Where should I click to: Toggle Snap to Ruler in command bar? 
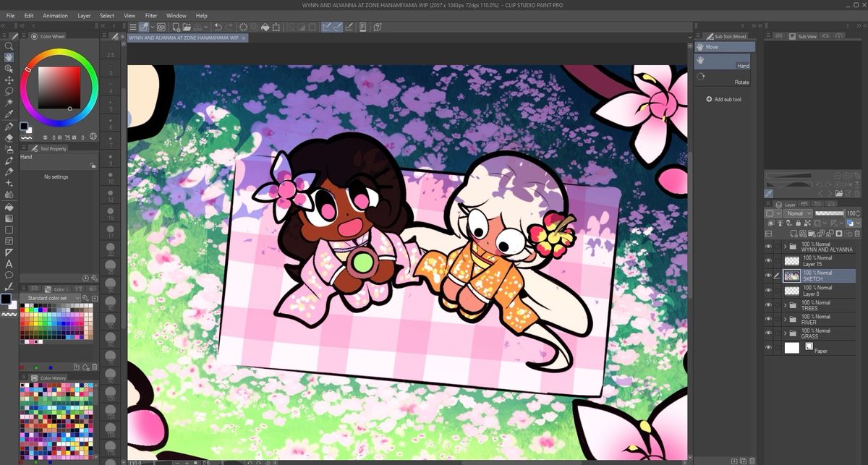(328, 27)
